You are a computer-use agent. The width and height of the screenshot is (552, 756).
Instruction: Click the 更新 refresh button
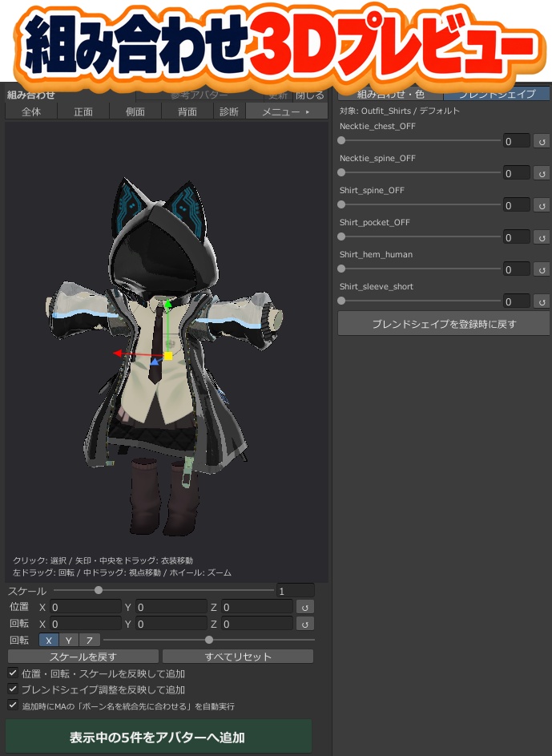(279, 95)
